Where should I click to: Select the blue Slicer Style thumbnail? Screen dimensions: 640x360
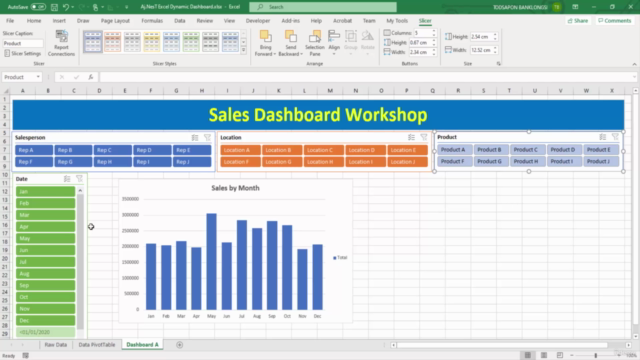[93, 42]
